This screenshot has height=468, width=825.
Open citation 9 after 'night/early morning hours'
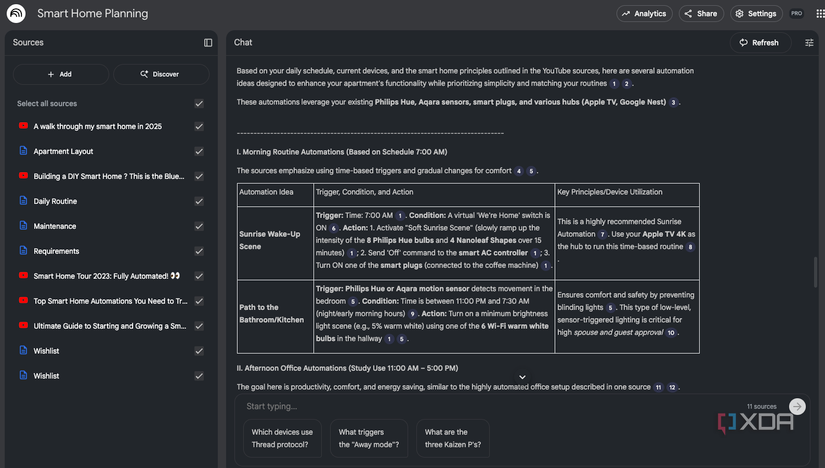pyautogui.click(x=412, y=314)
